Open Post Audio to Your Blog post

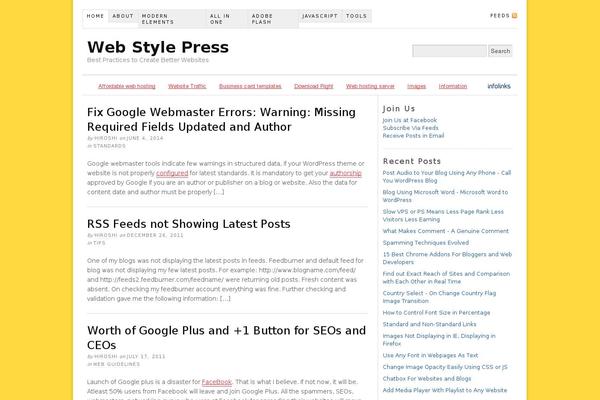(x=447, y=176)
